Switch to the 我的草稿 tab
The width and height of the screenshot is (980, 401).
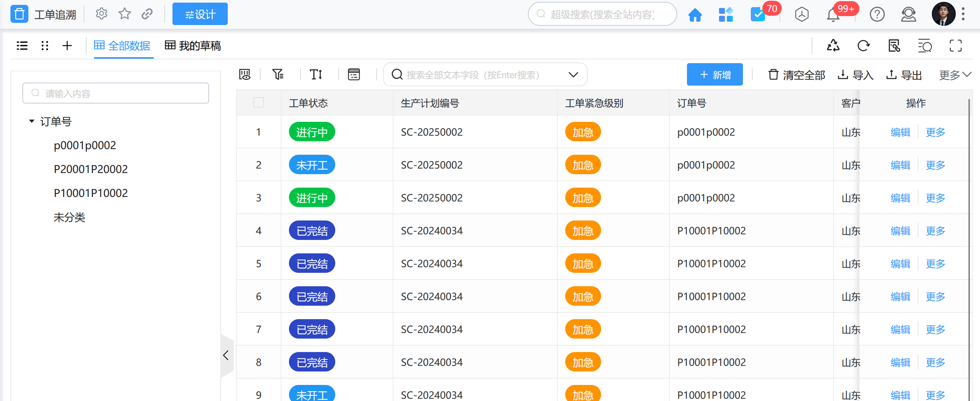tap(193, 46)
